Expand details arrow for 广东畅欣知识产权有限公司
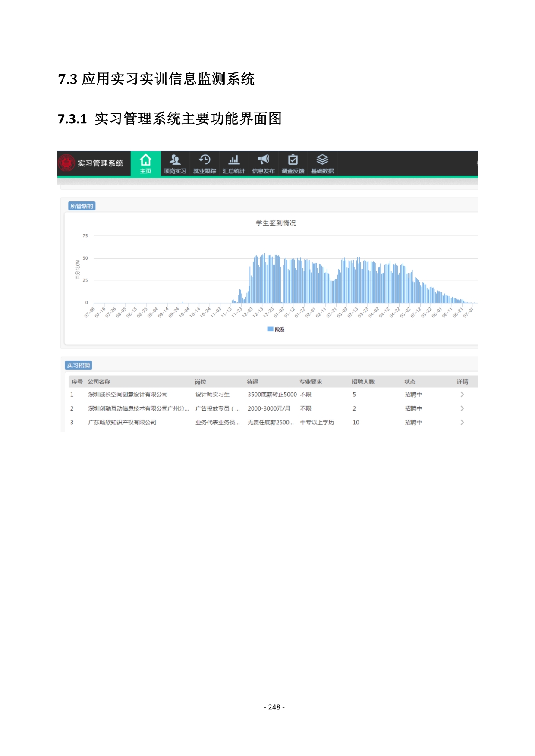Image resolution: width=535 pixels, height=756 pixels. click(462, 423)
